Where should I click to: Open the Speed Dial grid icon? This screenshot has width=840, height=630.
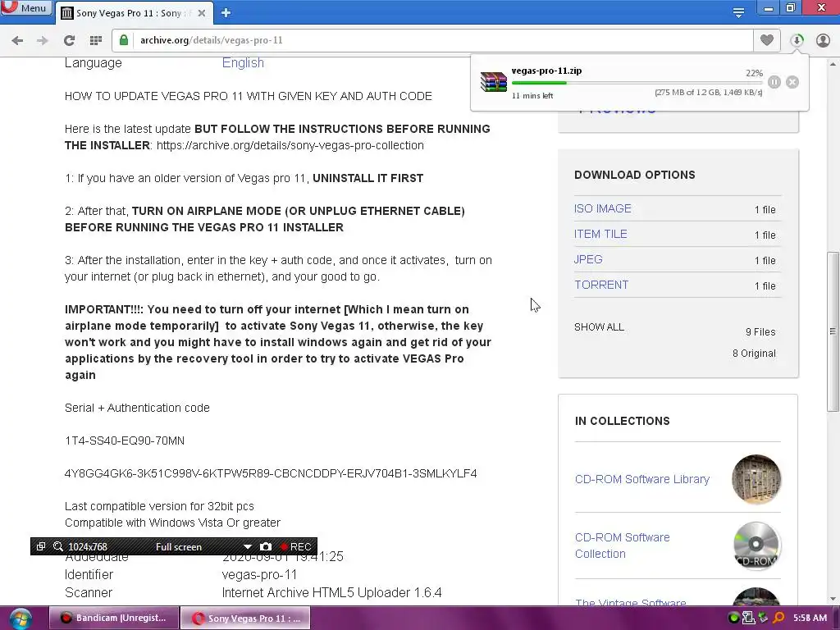tap(96, 40)
